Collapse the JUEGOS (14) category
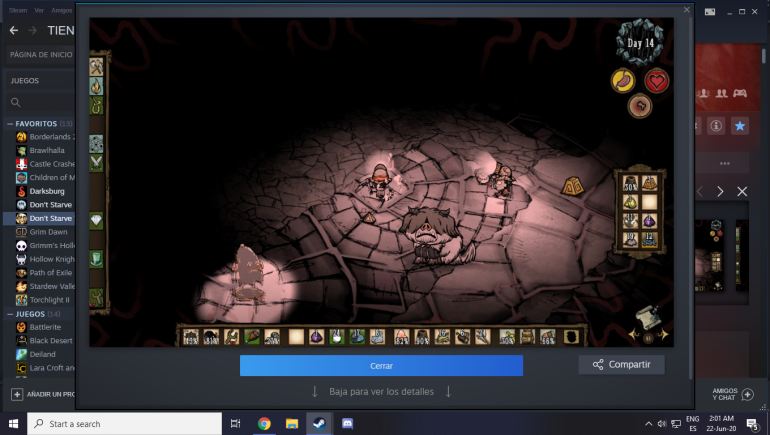 10,314
